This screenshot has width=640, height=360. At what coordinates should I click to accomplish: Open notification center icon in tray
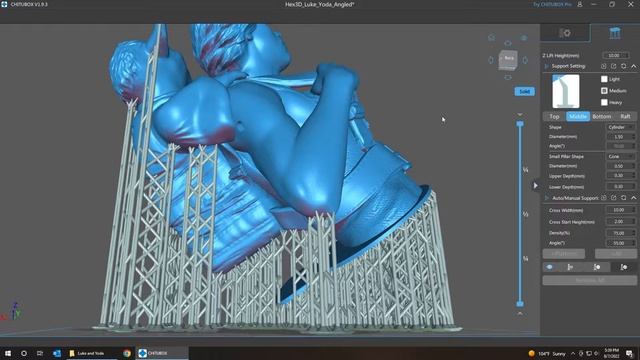click(x=629, y=353)
